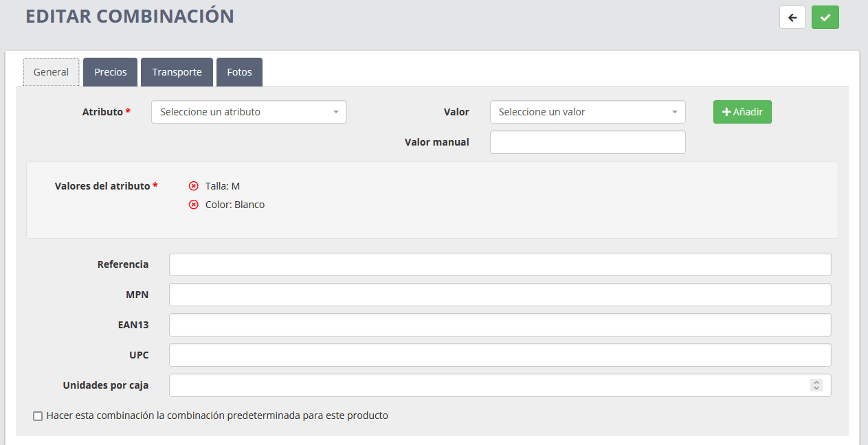This screenshot has width=868, height=445.
Task: Remove the Talla: M attribute value
Action: (x=194, y=186)
